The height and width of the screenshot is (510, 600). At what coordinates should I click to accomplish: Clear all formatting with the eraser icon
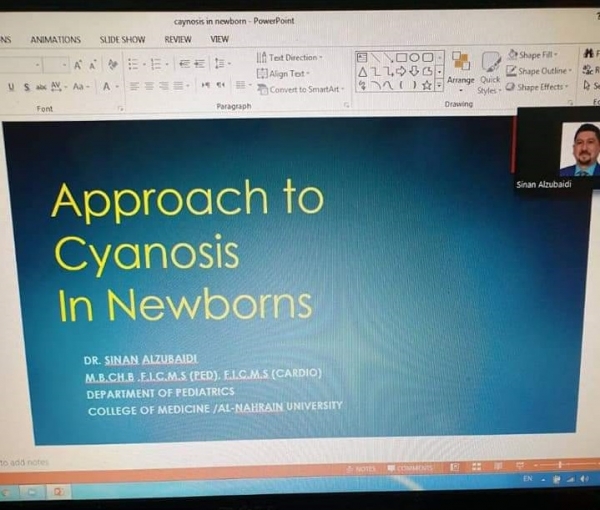112,64
